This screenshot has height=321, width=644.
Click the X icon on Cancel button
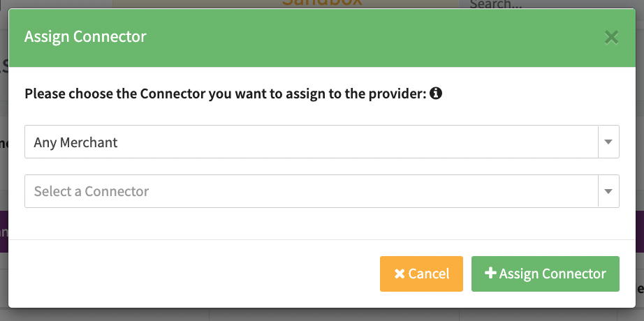point(400,274)
